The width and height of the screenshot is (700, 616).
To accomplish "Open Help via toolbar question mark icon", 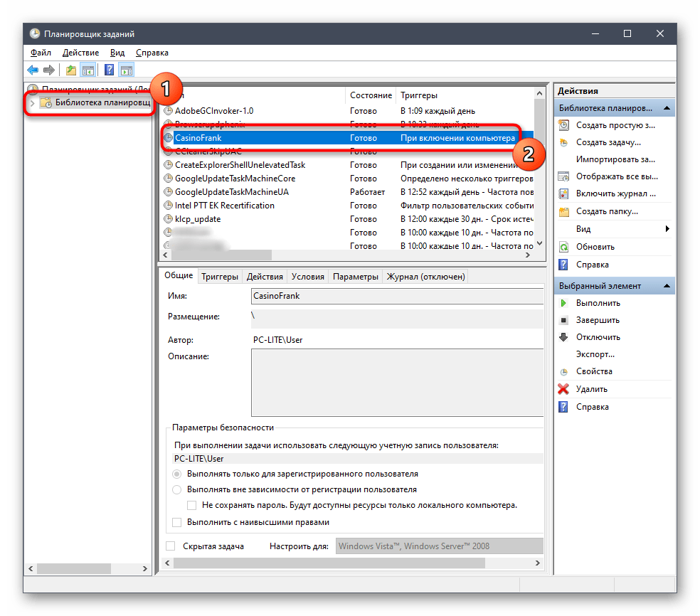I will pyautogui.click(x=110, y=70).
